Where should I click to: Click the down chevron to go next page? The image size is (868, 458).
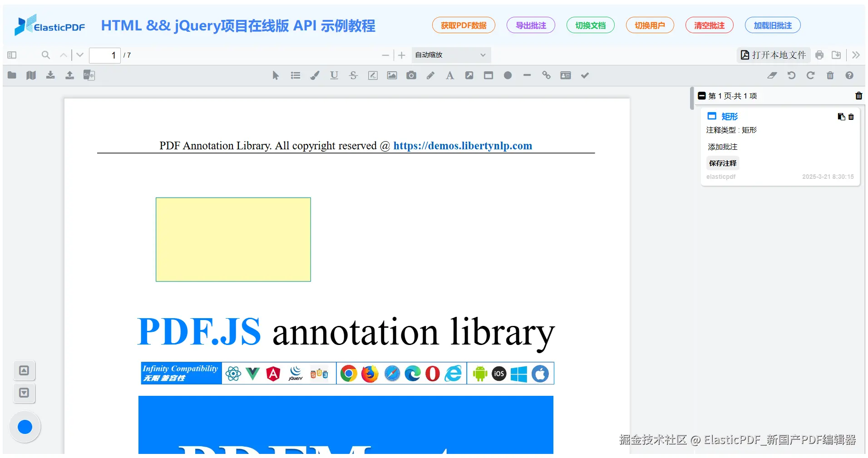[x=79, y=55]
